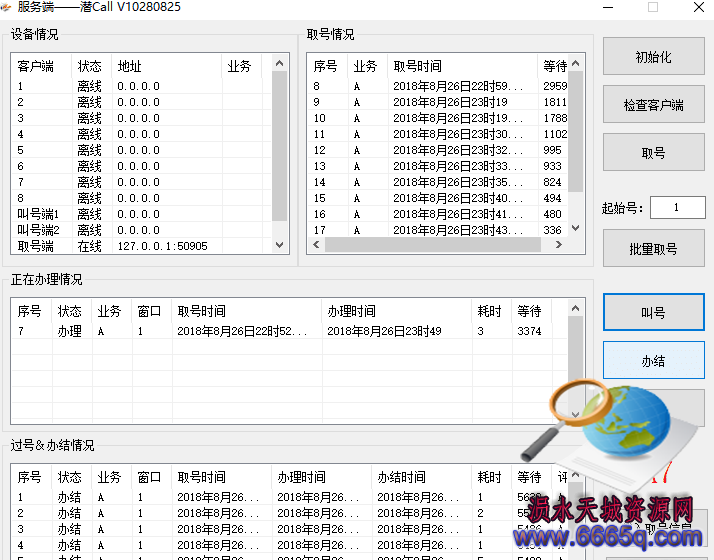Click the 检查客户端 button

[653, 105]
